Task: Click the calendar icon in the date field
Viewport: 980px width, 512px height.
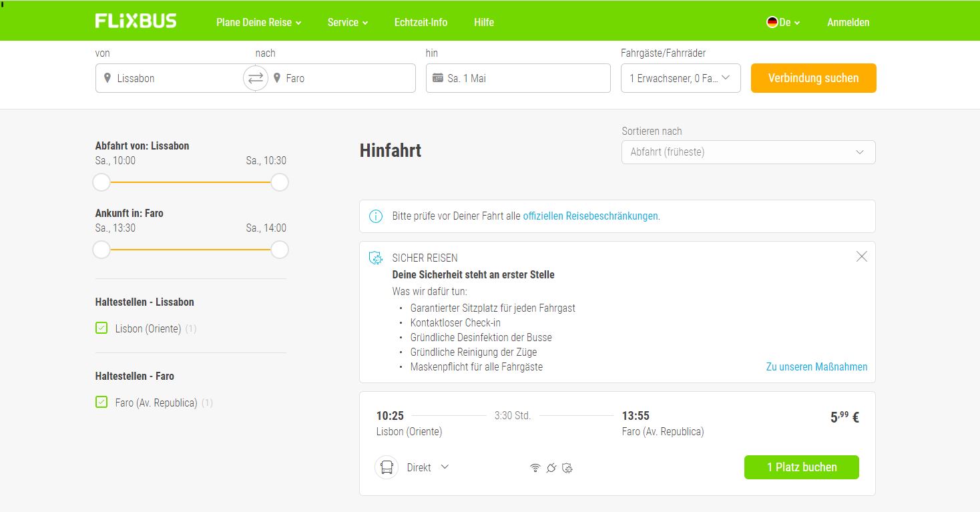Action: (x=438, y=78)
